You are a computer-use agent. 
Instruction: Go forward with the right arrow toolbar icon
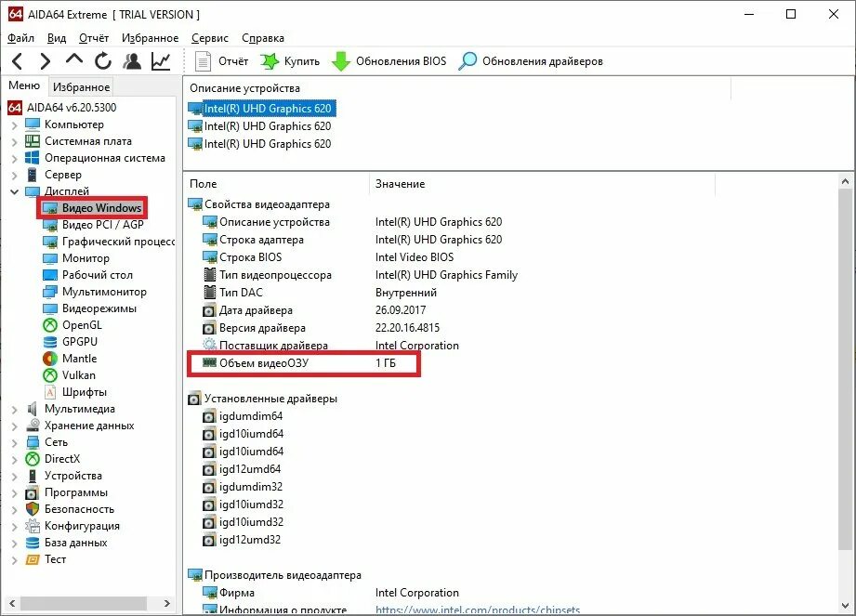[x=46, y=61]
